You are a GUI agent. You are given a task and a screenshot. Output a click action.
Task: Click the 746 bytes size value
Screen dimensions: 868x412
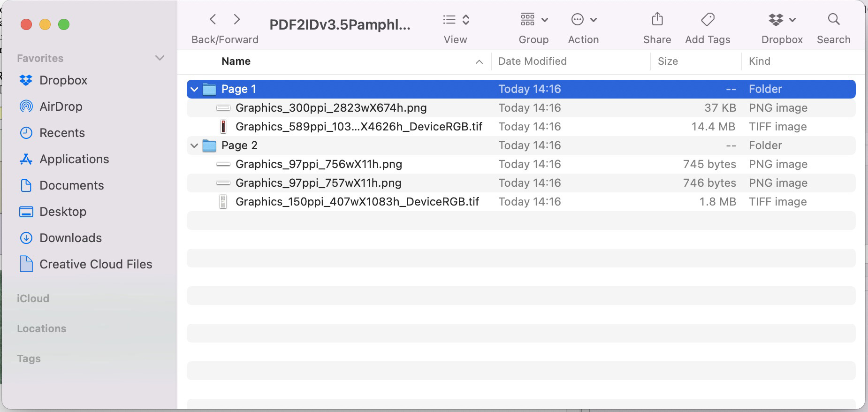pyautogui.click(x=709, y=183)
